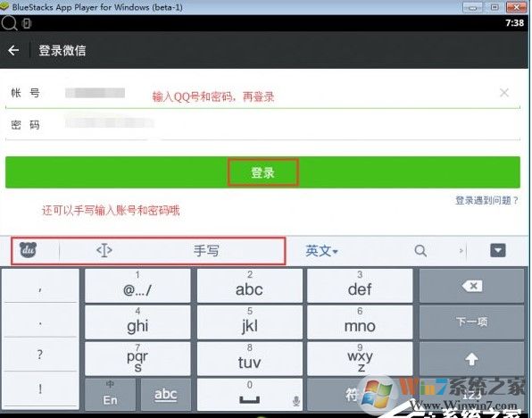Tap the 9 wxyz key
Viewport: 532px width, 418px height.
click(360, 358)
